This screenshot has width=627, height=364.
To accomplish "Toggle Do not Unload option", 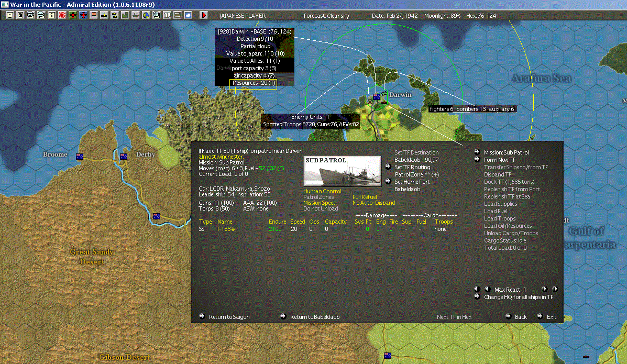I will click(321, 209).
